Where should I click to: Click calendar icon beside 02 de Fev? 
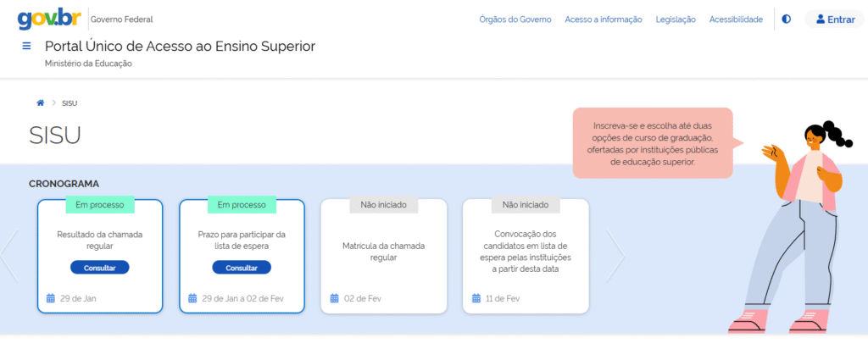[x=334, y=298]
